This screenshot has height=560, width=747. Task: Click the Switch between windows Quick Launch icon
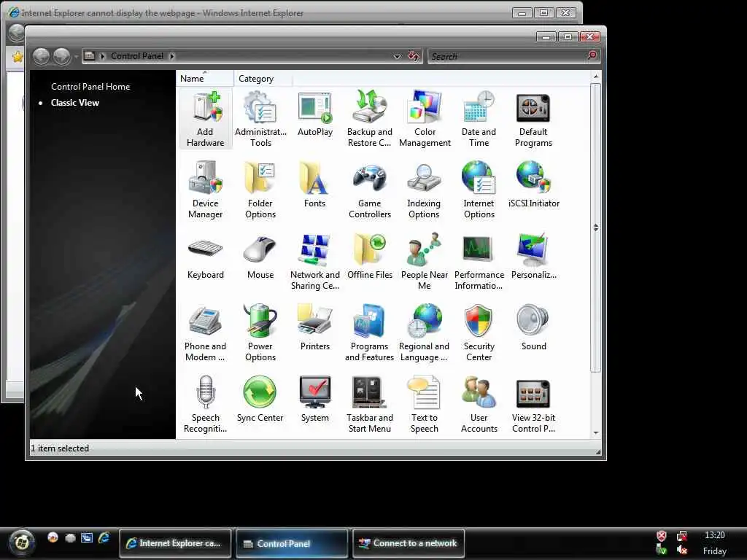pos(87,538)
